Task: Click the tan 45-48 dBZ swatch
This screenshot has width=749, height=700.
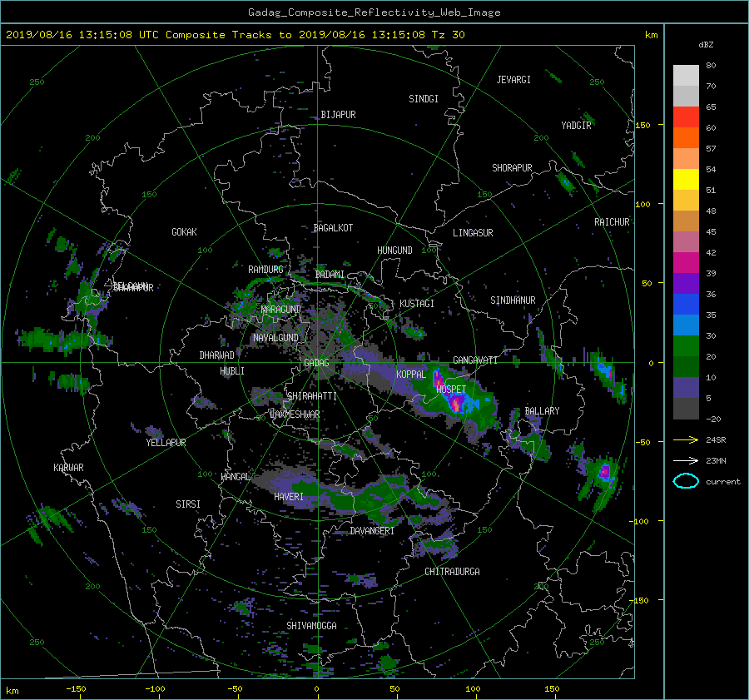Action: [686, 221]
